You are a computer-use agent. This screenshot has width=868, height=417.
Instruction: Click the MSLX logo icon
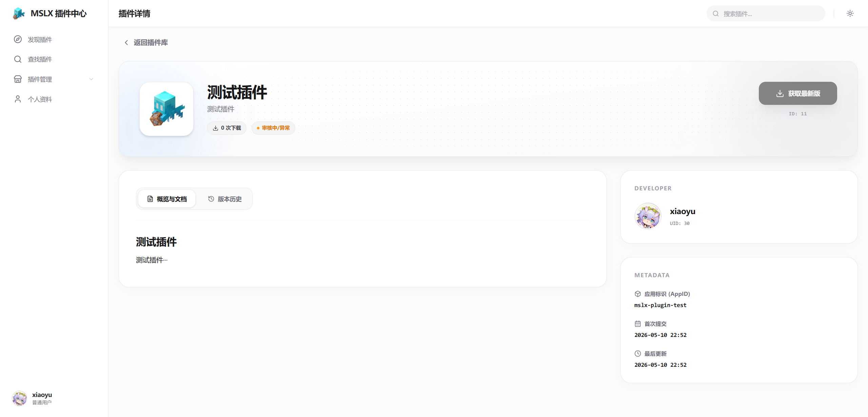(19, 14)
